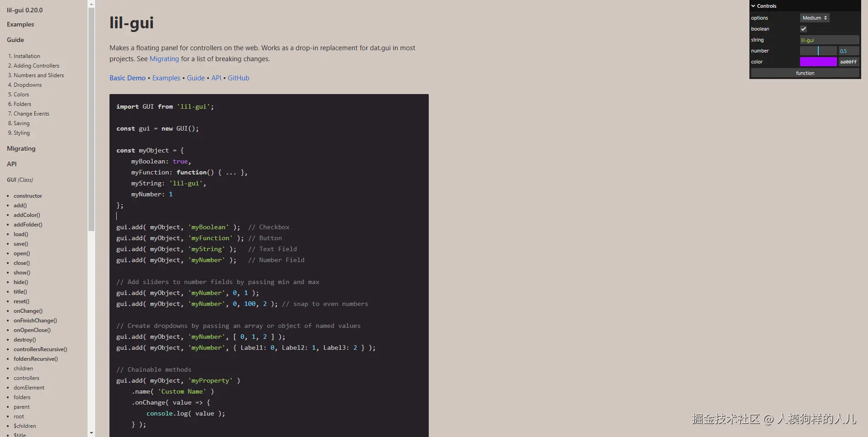Jump to root in API list

pyautogui.click(x=19, y=416)
